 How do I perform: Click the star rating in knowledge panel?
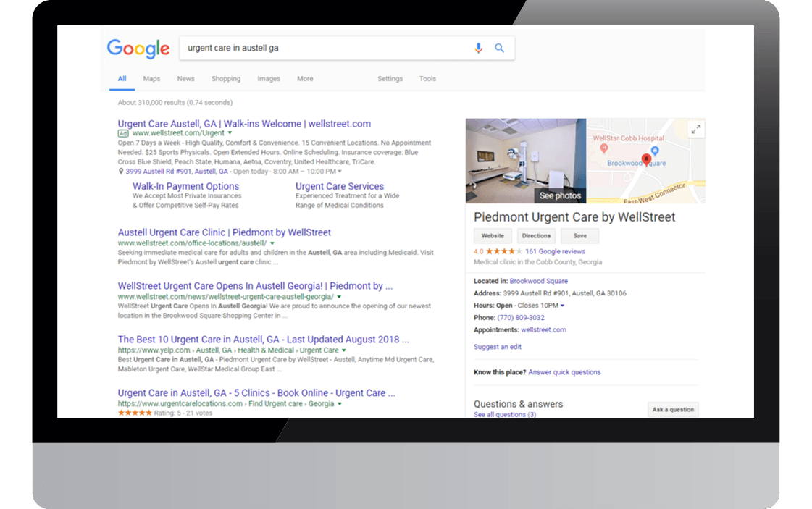(504, 251)
